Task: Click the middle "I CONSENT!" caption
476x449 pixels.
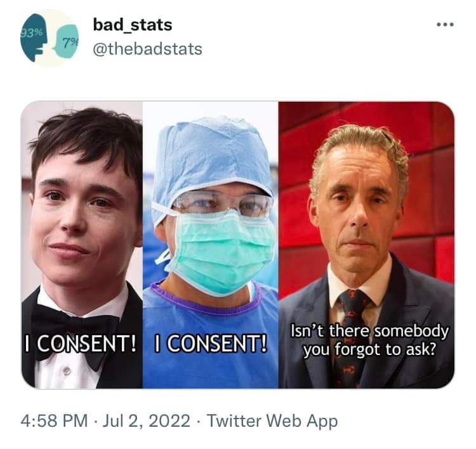Action: tap(211, 344)
